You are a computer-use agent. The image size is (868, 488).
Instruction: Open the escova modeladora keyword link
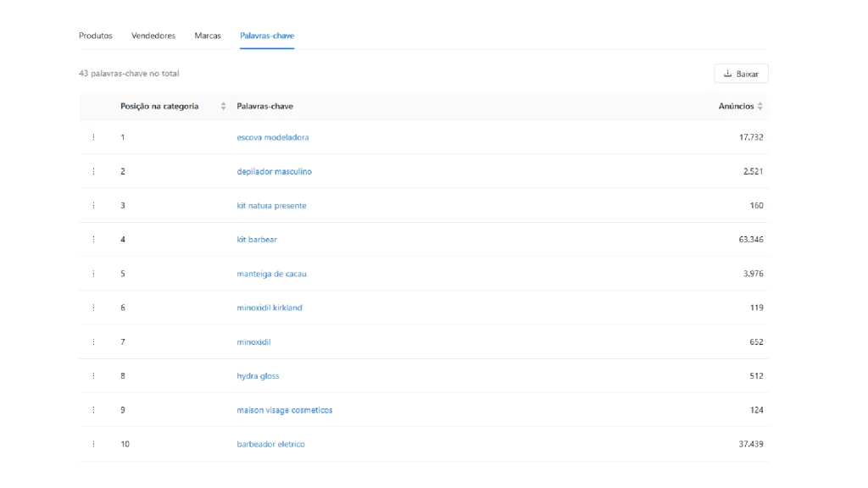click(273, 136)
